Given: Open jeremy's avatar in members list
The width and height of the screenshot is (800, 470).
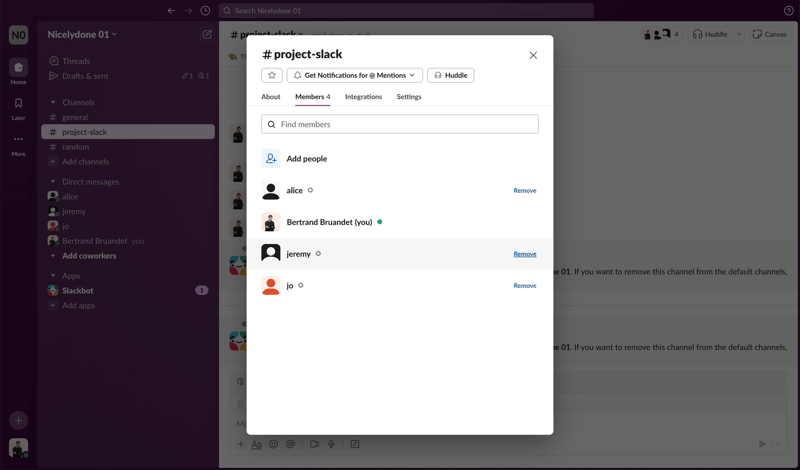Looking at the screenshot, I should (270, 254).
